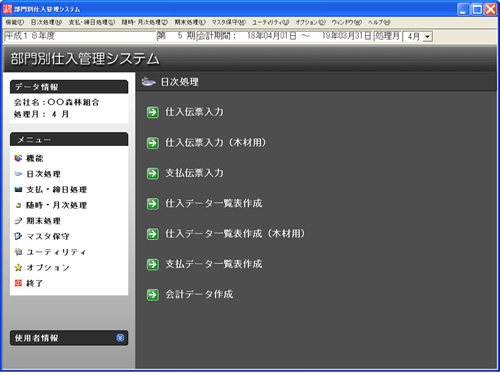Viewport: 500px width, 374px height.
Task: Open the オプション menu in the menu bar
Action: (x=310, y=22)
